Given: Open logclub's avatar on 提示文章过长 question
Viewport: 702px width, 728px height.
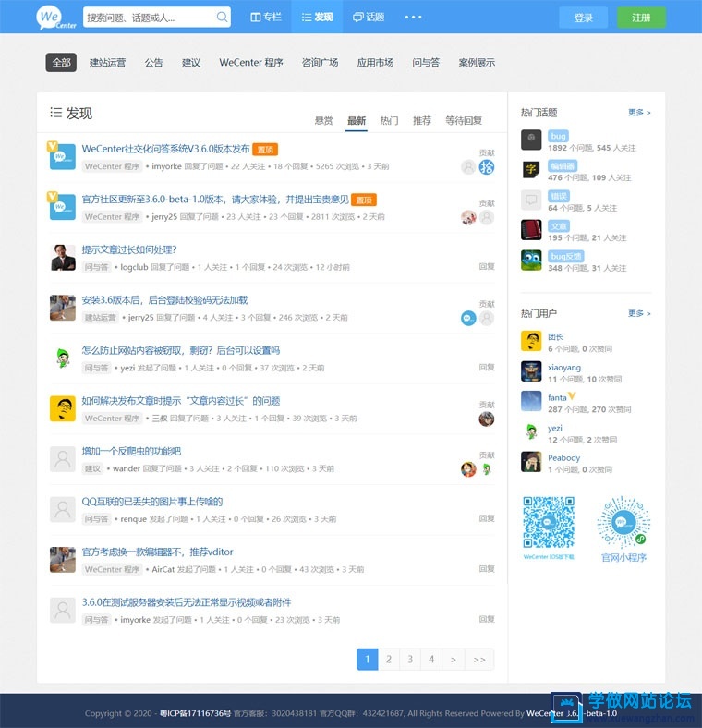Looking at the screenshot, I should [x=62, y=257].
